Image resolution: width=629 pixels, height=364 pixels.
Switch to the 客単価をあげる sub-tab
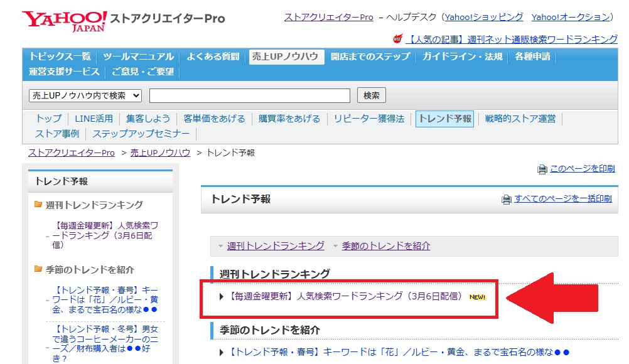coord(214,119)
